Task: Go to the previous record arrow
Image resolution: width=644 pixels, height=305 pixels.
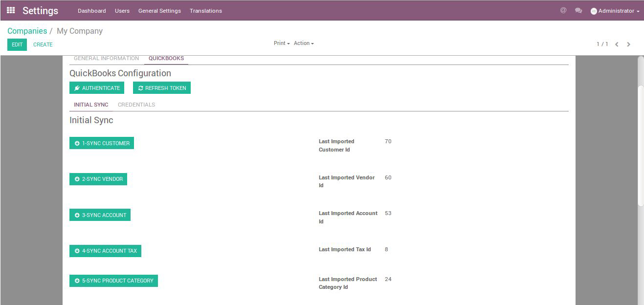Action: (617, 44)
